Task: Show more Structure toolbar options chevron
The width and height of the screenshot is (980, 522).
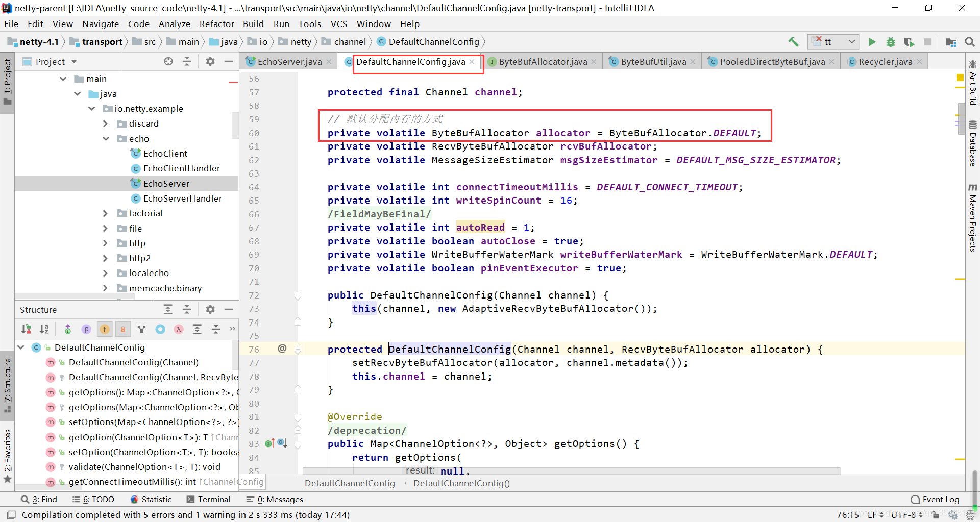Action: 233,329
